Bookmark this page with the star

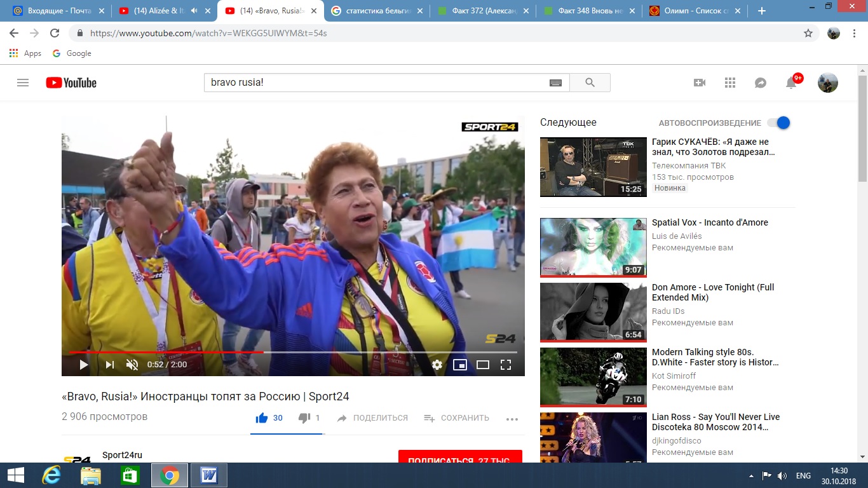808,33
